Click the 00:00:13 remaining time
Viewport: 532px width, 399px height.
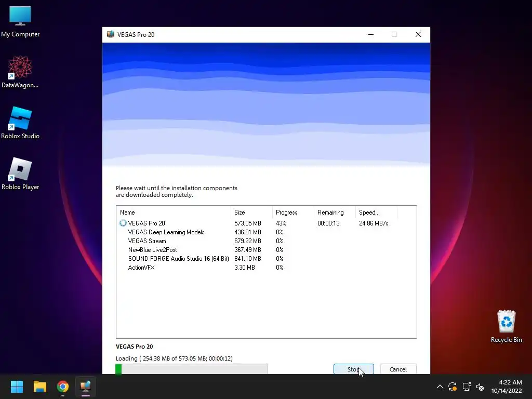click(x=328, y=223)
